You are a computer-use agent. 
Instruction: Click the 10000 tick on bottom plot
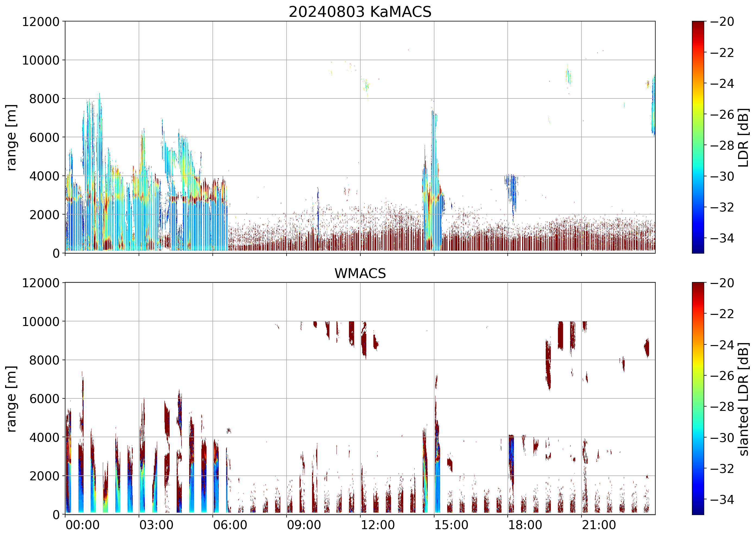pyautogui.click(x=40, y=321)
